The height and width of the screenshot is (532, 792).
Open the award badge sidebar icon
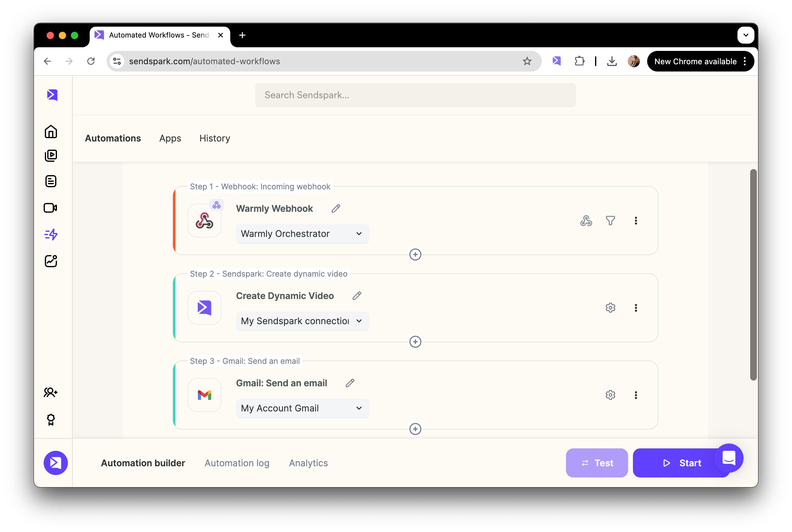(x=51, y=420)
